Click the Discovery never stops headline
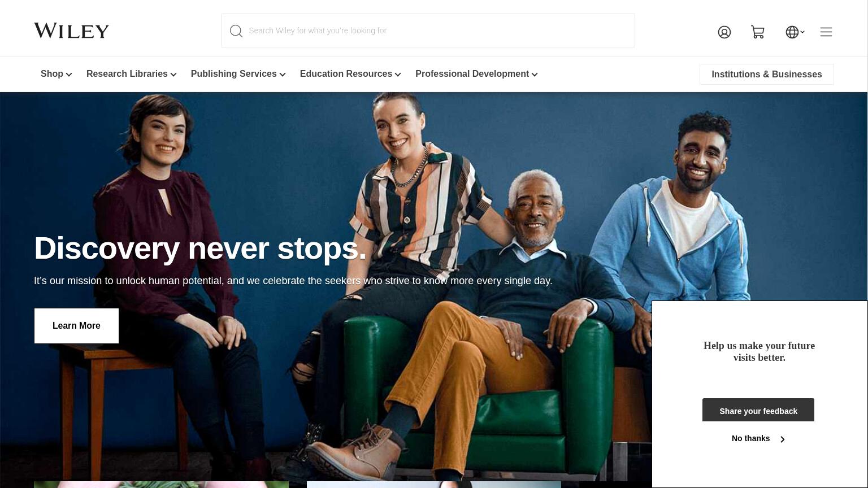Viewport: 868px width, 488px height. 201,248
